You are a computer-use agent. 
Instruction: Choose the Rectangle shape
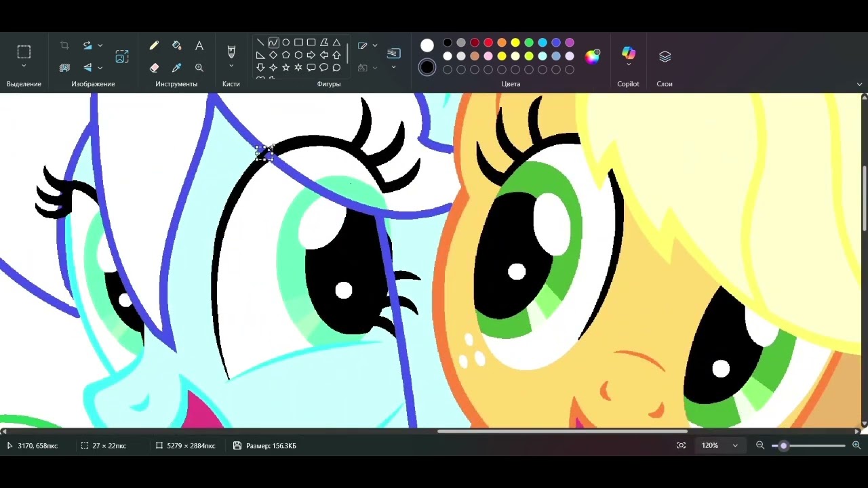[x=298, y=42]
